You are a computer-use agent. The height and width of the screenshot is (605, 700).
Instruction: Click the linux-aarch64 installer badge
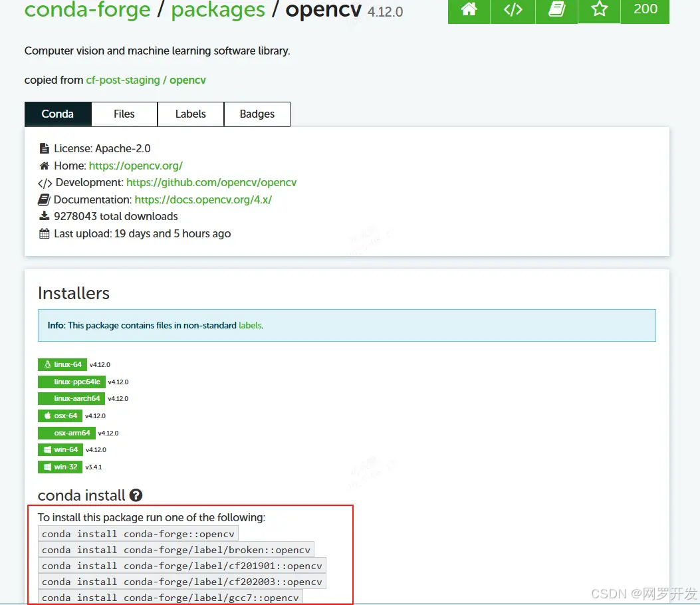point(71,398)
